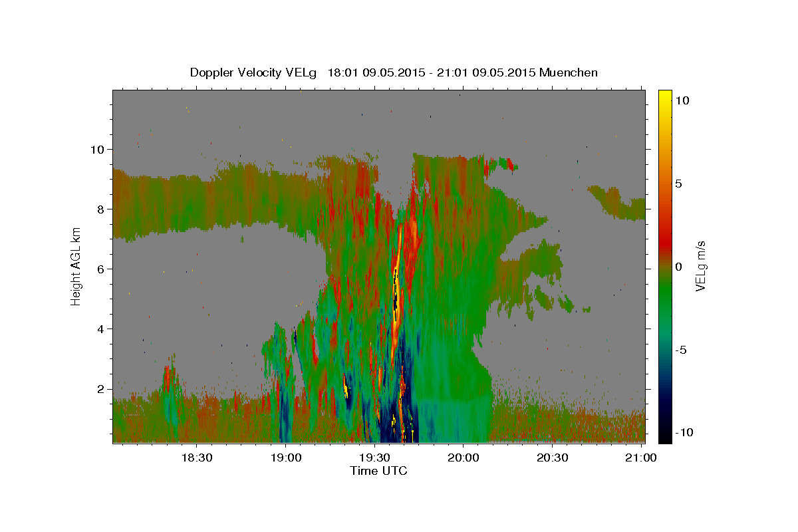Click the colorbar tick label '0'

679,267
